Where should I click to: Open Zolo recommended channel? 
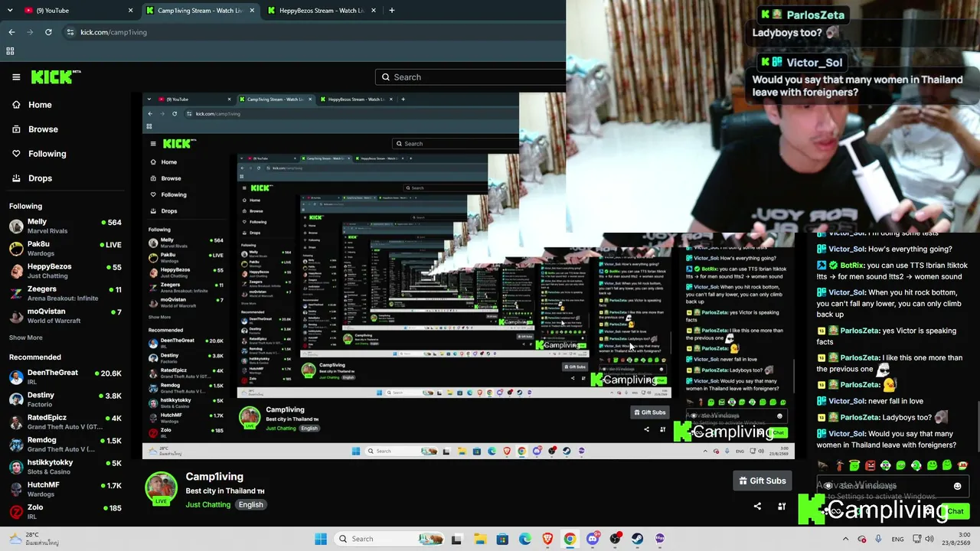65,511
